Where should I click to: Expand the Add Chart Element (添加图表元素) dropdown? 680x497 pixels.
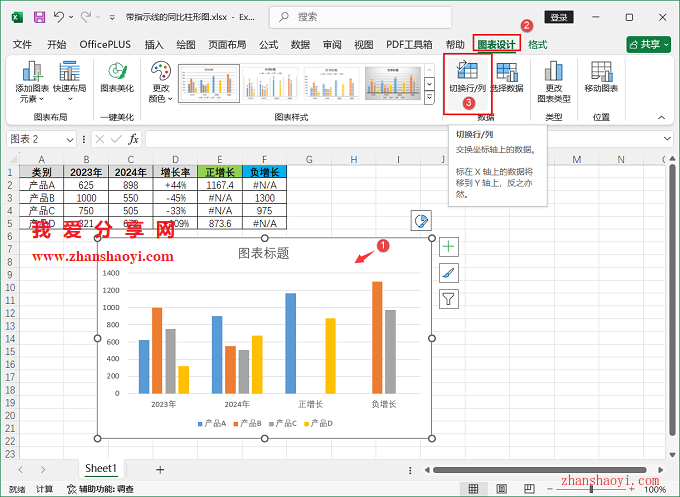[31, 82]
